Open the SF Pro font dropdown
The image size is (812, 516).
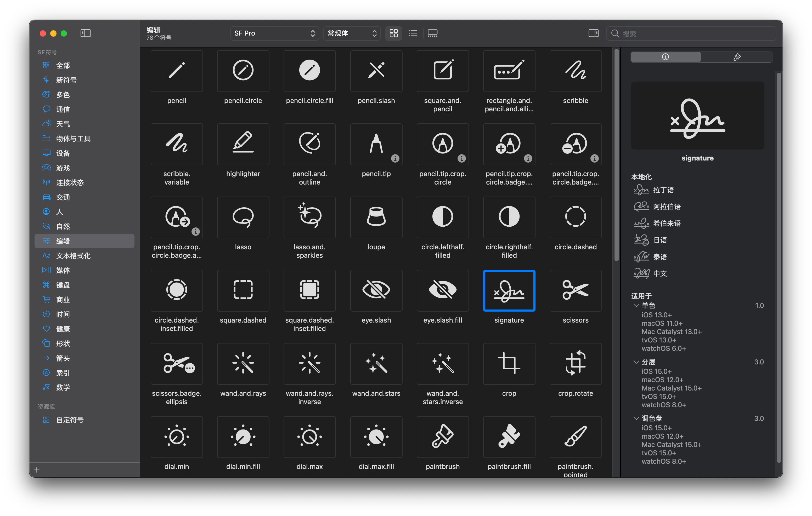[274, 33]
